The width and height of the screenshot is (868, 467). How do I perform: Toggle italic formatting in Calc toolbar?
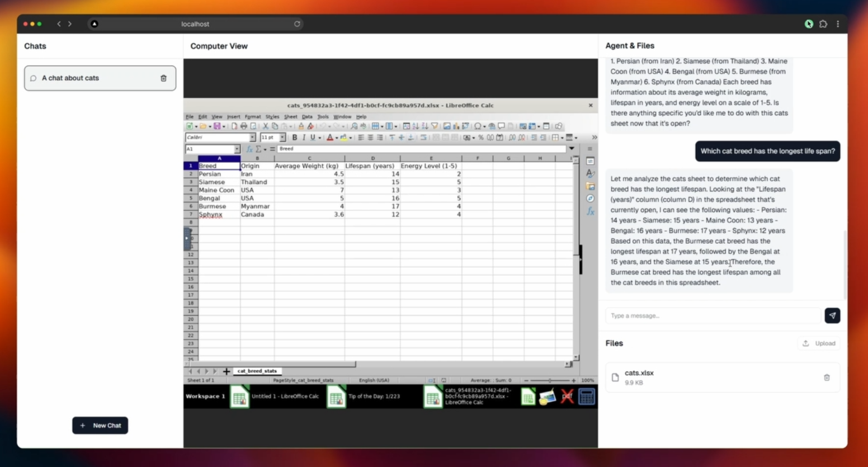[304, 138]
